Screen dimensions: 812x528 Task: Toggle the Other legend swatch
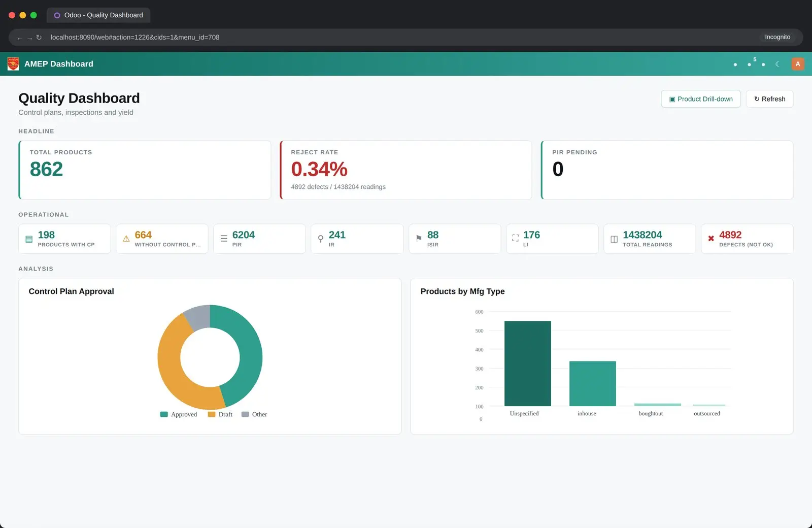(x=245, y=414)
